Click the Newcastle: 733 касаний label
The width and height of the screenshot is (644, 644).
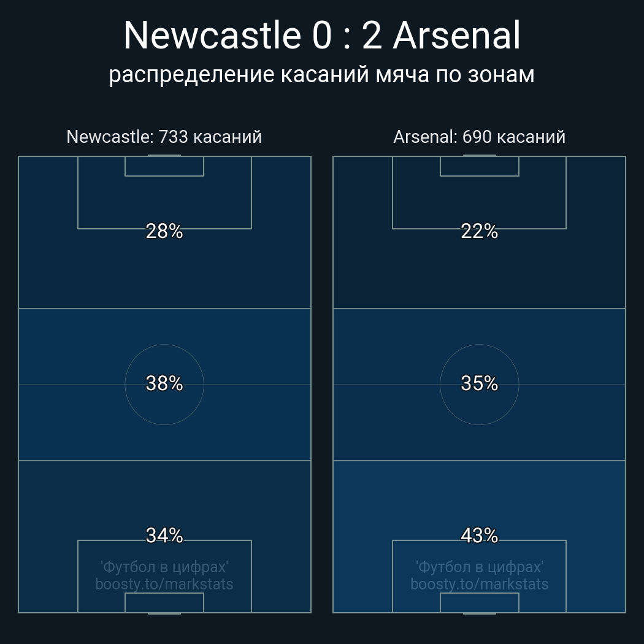(164, 137)
